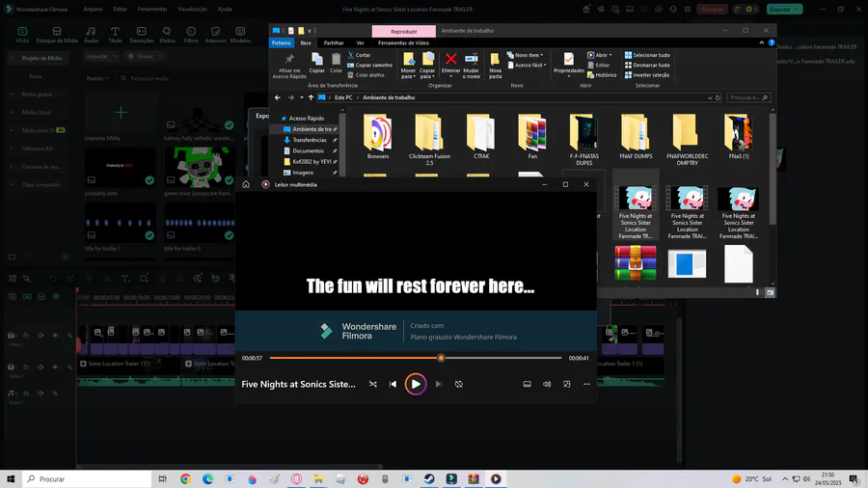Start playback in the media player
This screenshot has height=488, width=868.
(416, 384)
